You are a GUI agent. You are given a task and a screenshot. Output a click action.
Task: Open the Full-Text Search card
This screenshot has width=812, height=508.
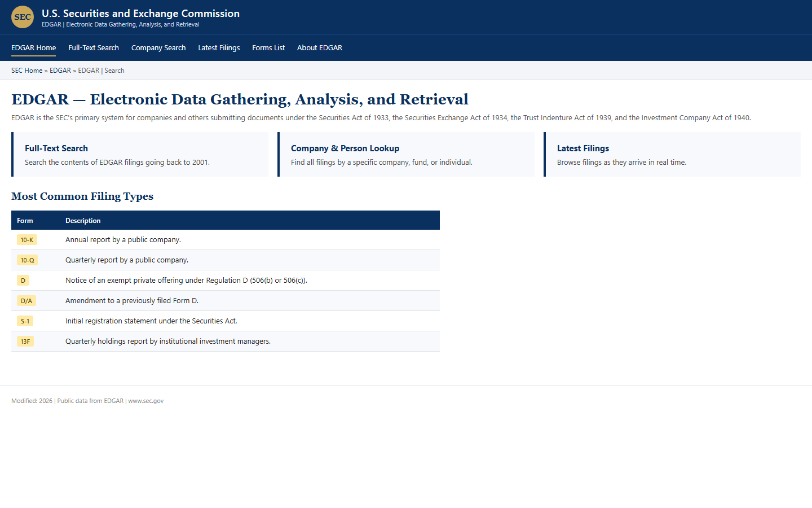[140, 155]
